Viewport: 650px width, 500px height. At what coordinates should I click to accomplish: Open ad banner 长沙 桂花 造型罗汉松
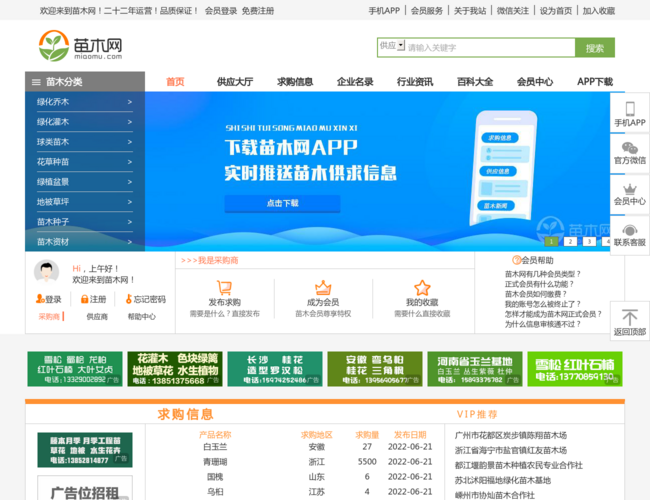click(x=275, y=369)
